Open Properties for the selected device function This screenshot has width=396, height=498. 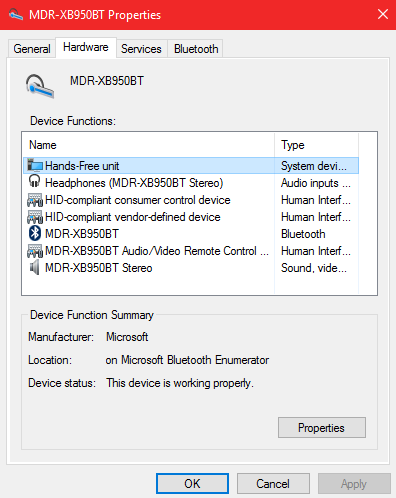point(322,428)
